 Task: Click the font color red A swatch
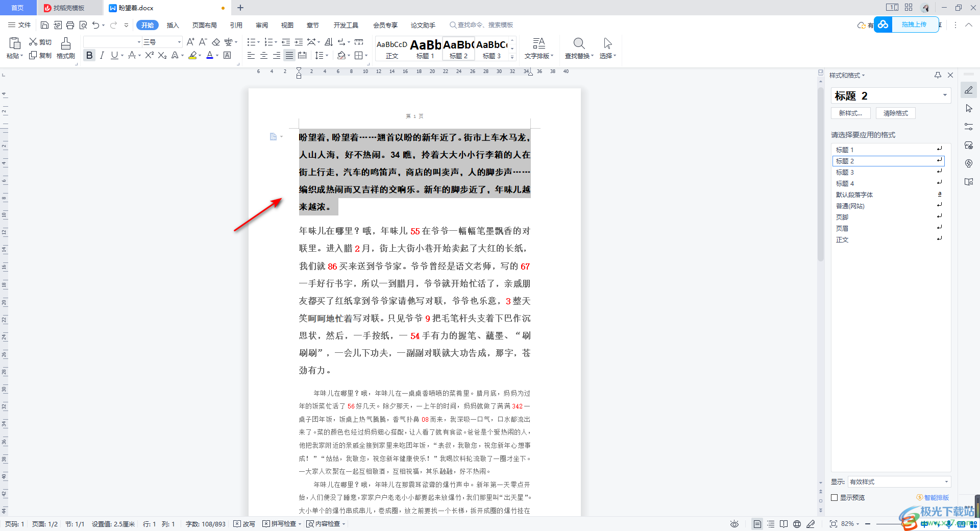(x=209, y=55)
